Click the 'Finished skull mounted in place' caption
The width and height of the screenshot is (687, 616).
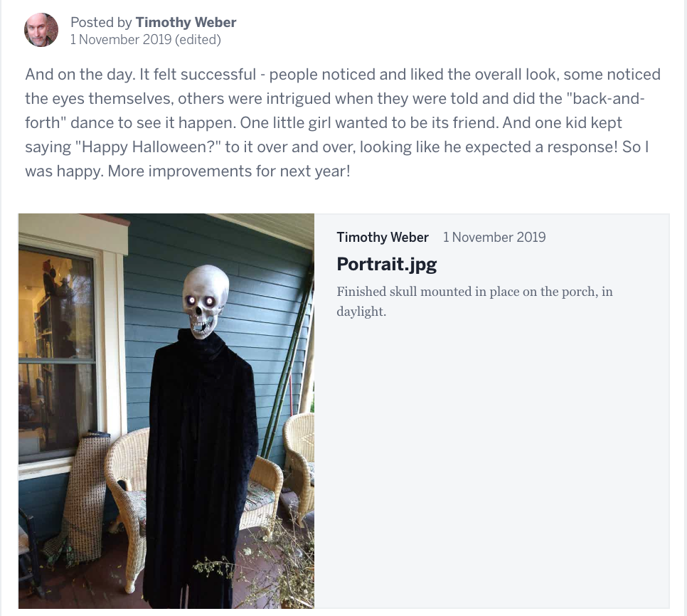pos(474,302)
